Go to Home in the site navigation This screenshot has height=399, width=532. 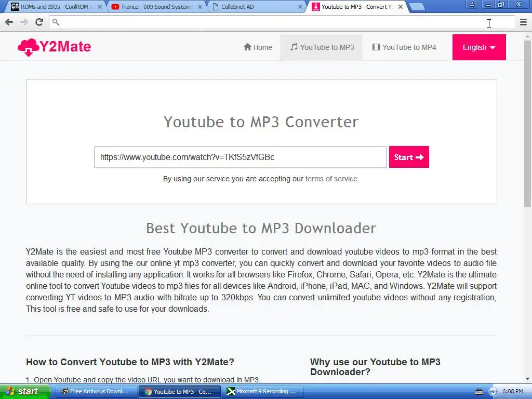pos(258,47)
